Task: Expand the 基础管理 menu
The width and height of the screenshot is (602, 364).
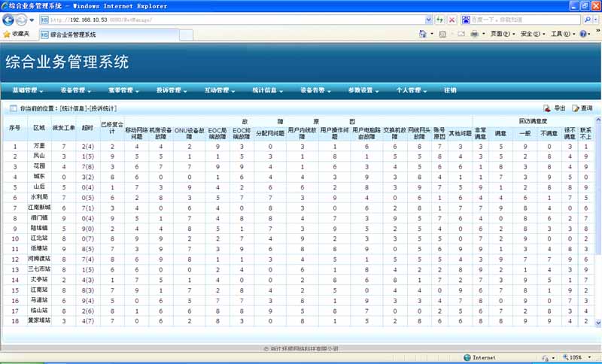Action: (x=28, y=90)
